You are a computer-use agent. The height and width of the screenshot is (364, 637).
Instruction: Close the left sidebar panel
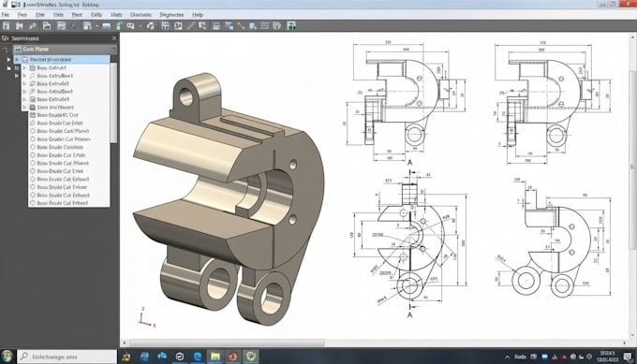113,38
